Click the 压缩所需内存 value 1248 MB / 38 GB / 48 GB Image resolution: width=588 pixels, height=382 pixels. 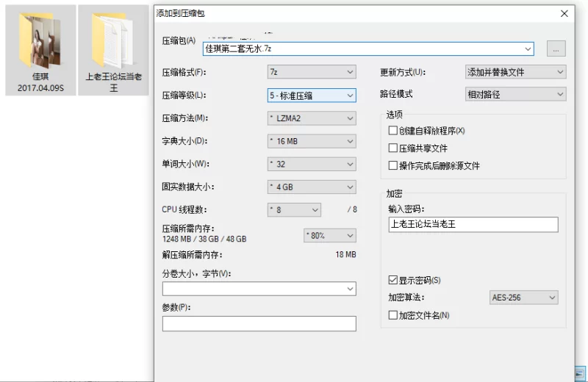pos(204,239)
